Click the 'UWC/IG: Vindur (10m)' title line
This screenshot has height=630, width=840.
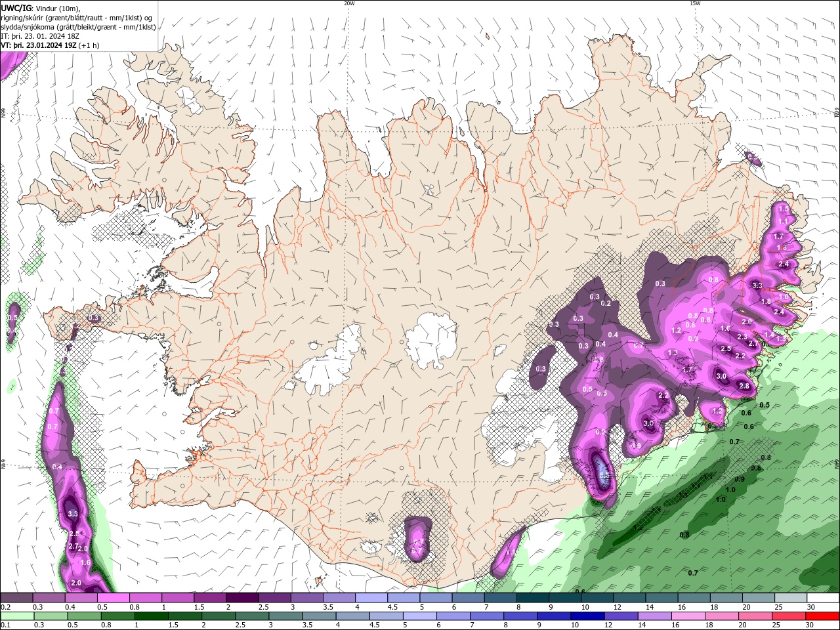[x=41, y=8]
